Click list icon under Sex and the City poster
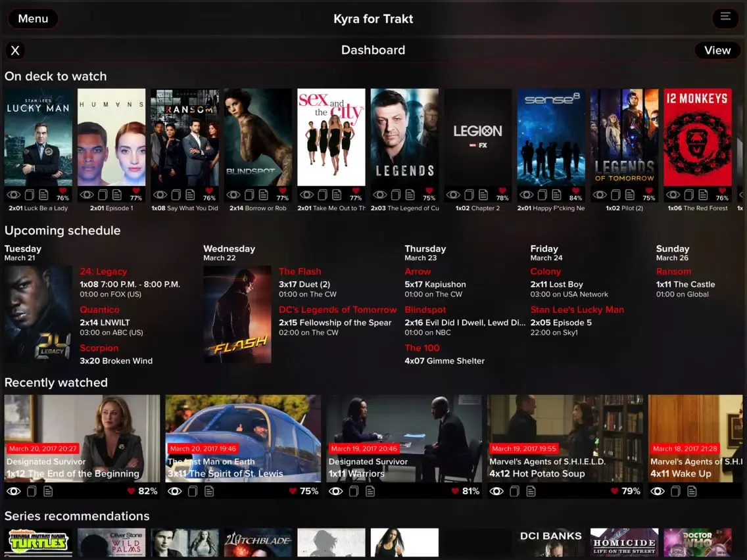747x560 pixels. (337, 195)
